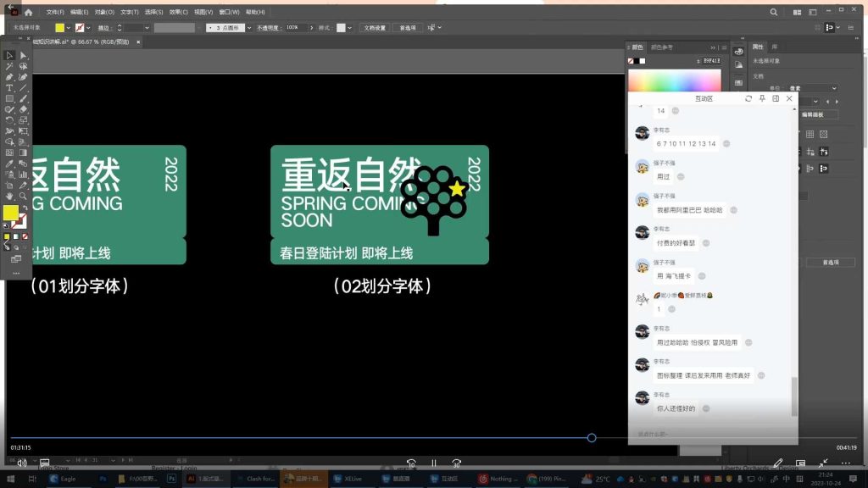Pick the Magic Wand tool

tap(9, 66)
